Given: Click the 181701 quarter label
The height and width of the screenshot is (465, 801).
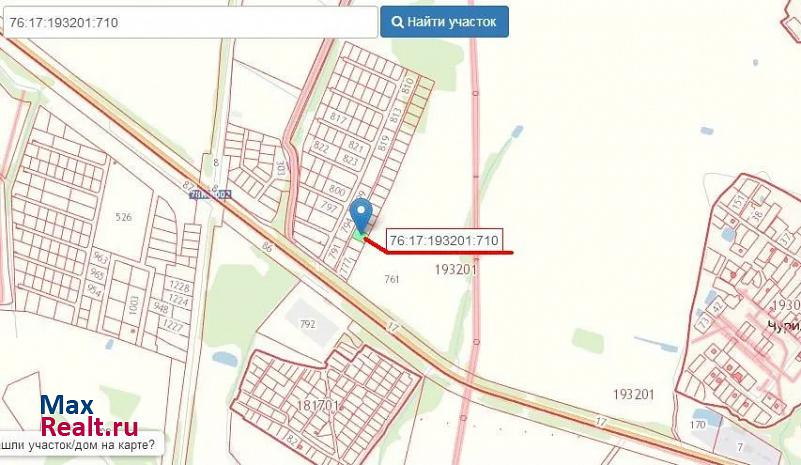Looking at the screenshot, I should click(318, 406).
